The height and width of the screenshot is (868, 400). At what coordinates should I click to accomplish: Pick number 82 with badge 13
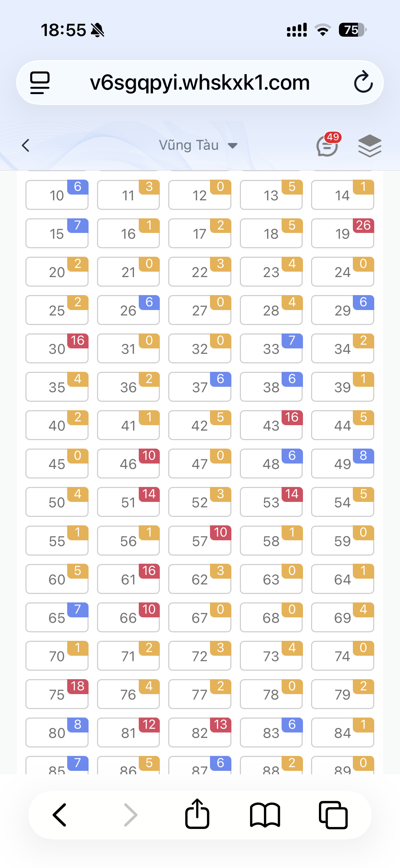(x=199, y=732)
